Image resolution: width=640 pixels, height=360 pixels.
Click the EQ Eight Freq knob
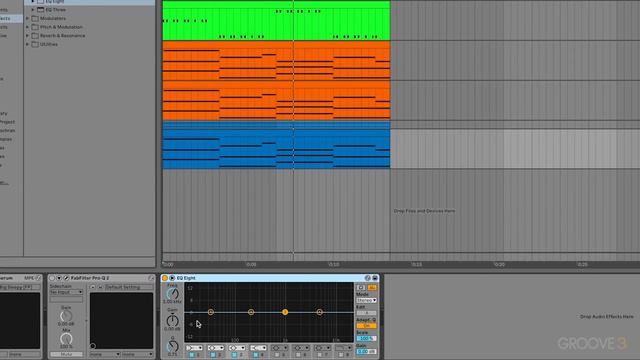tap(172, 294)
